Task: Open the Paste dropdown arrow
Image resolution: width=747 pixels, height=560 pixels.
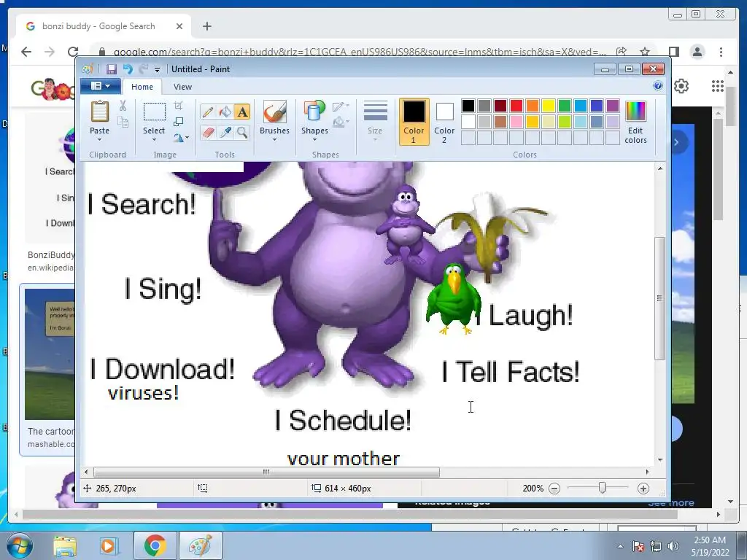Action: point(99,139)
